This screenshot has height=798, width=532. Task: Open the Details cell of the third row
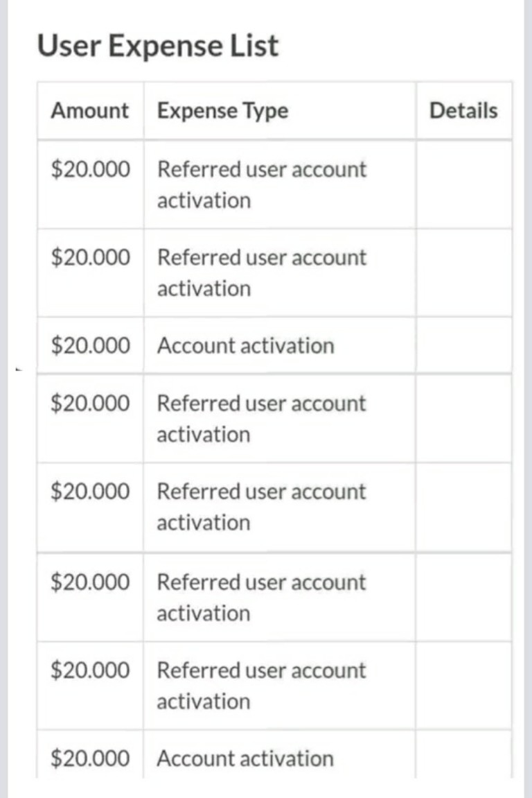[463, 345]
